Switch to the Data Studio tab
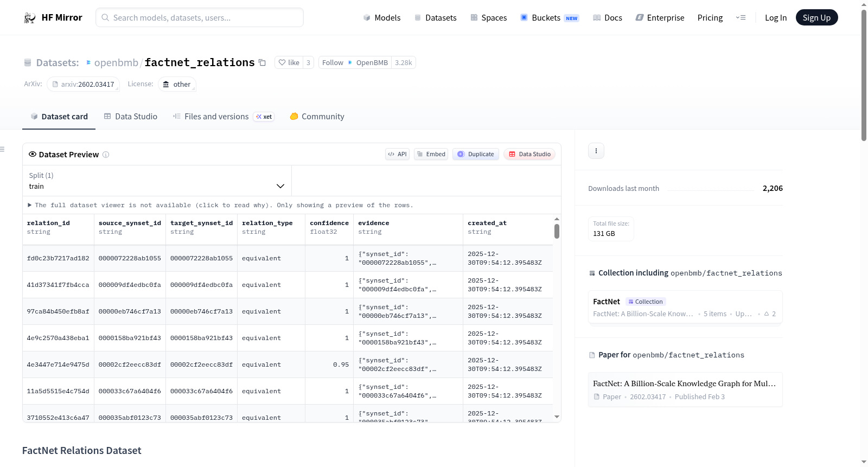The width and height of the screenshot is (868, 467). pos(131,117)
